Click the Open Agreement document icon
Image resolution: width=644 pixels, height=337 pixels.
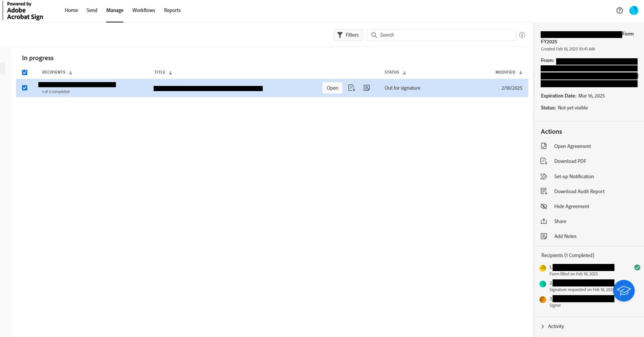pyautogui.click(x=544, y=146)
